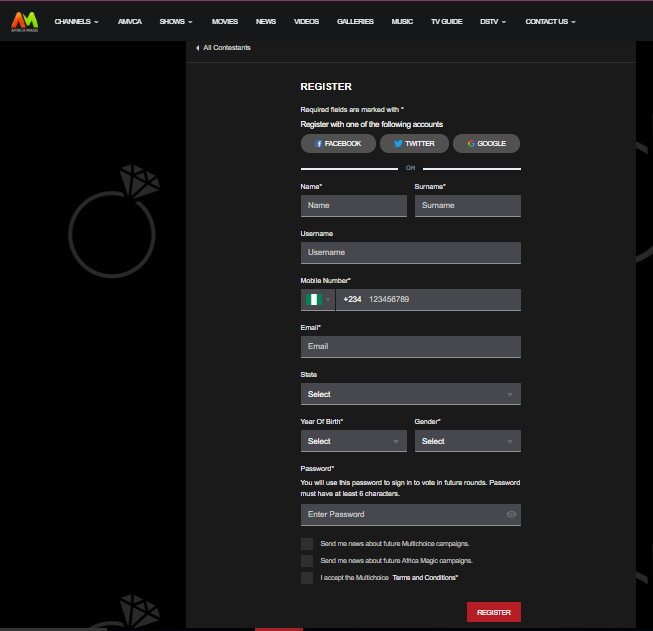Open the TV Guide
The width and height of the screenshot is (653, 631).
click(446, 22)
